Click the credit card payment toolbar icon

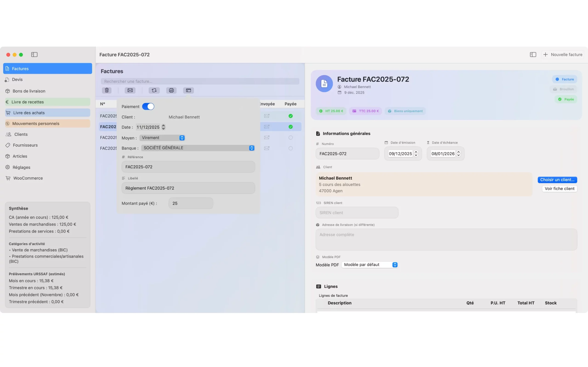[188, 90]
